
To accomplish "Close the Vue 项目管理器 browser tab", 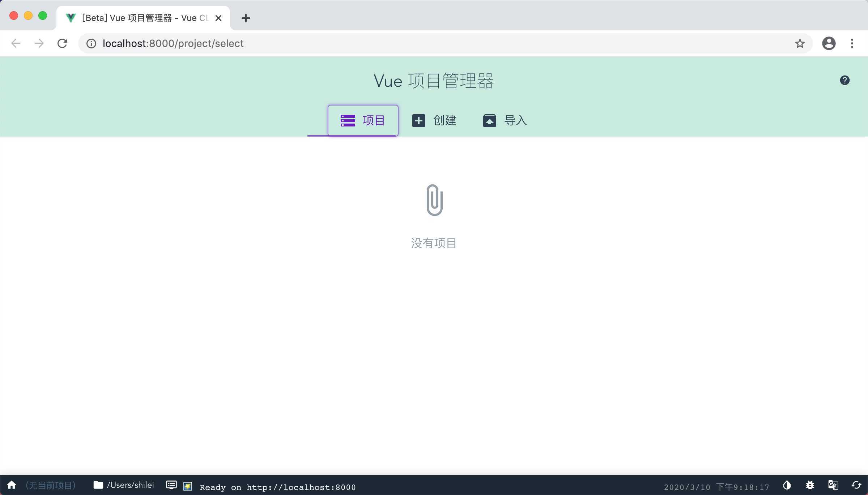I will pos(218,18).
